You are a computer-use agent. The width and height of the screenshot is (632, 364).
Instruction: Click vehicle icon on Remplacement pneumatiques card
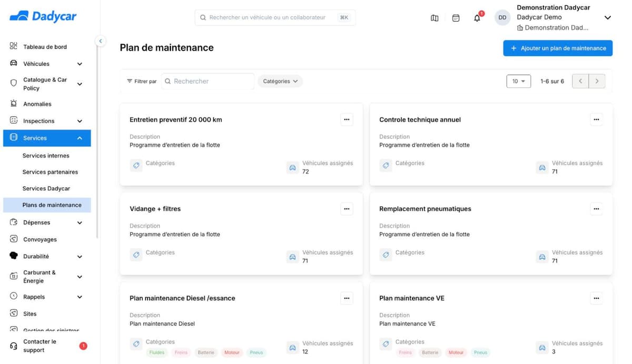click(542, 257)
